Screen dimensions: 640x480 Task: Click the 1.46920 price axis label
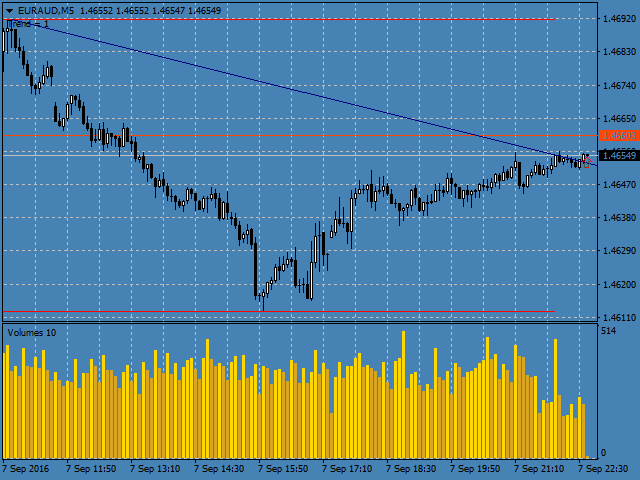[619, 18]
